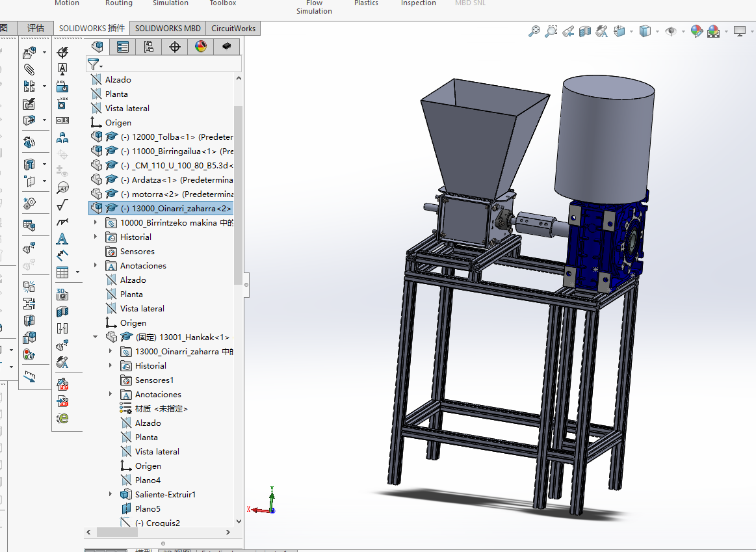The image size is (756, 552).
Task: Click the Edit Appearance color ball icon
Action: coord(696,31)
